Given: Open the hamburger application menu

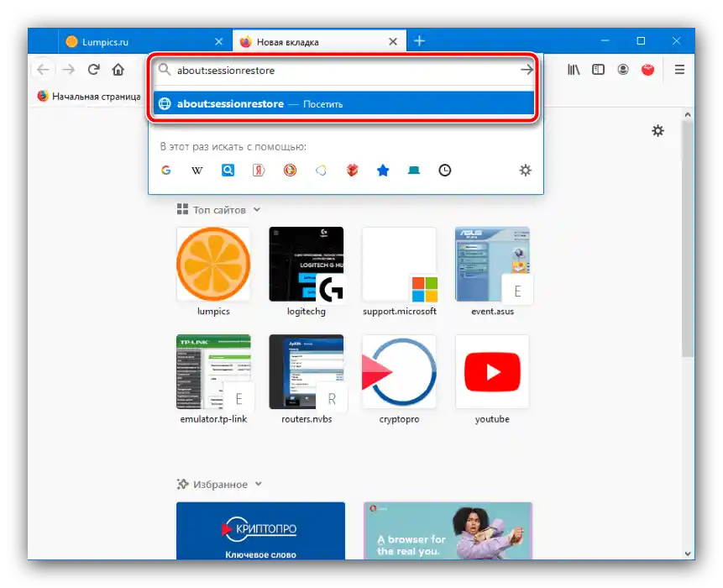Looking at the screenshot, I should point(679,70).
